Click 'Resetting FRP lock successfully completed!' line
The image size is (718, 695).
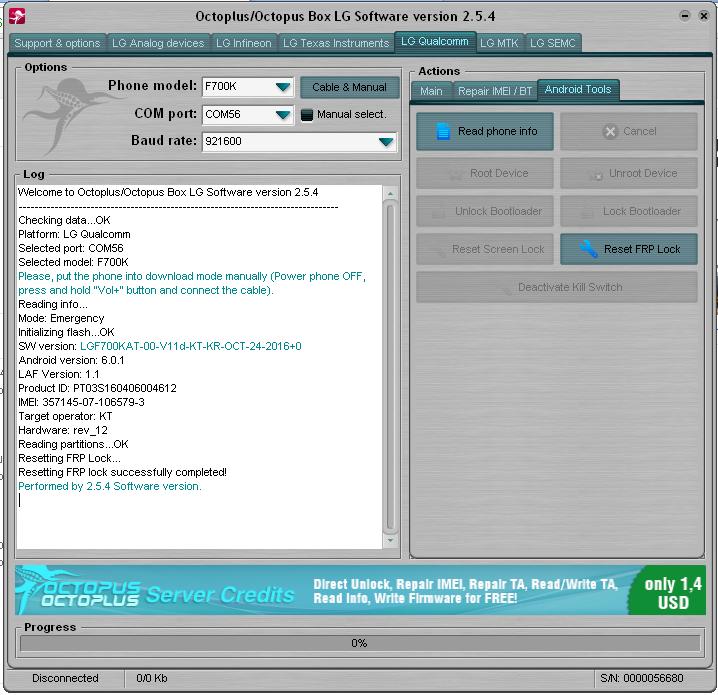[x=122, y=472]
